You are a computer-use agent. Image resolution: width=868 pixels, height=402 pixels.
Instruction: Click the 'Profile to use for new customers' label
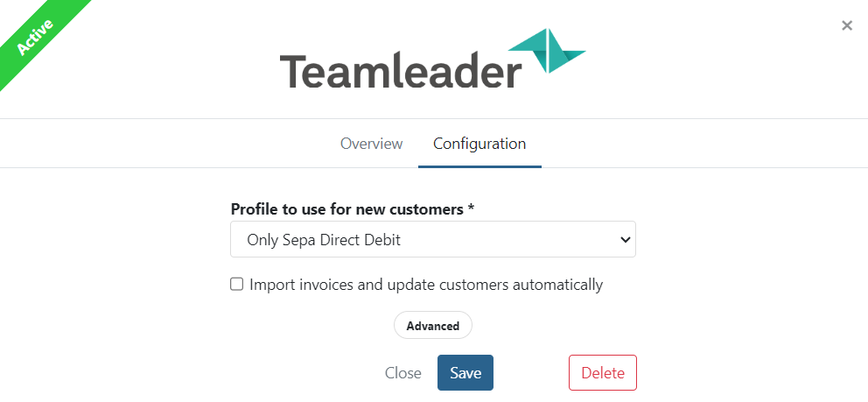(347, 209)
